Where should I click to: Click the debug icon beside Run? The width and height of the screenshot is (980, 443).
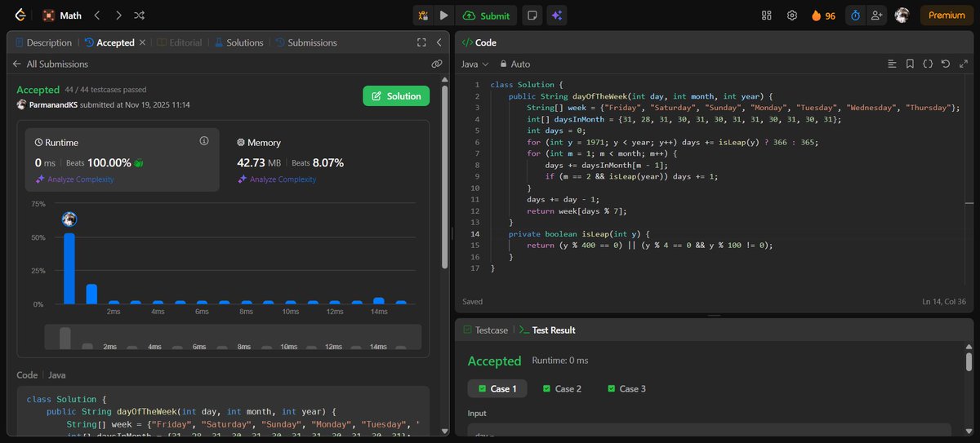pyautogui.click(x=423, y=15)
